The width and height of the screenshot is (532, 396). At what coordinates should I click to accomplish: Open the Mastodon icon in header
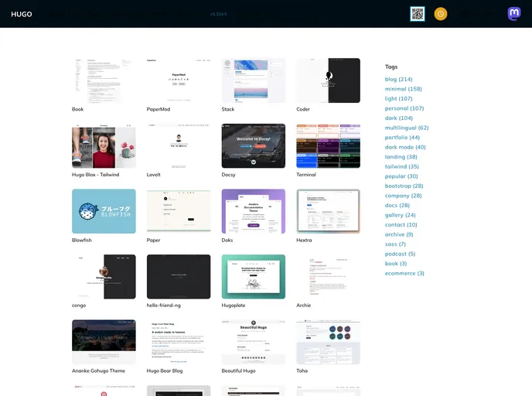(514, 14)
